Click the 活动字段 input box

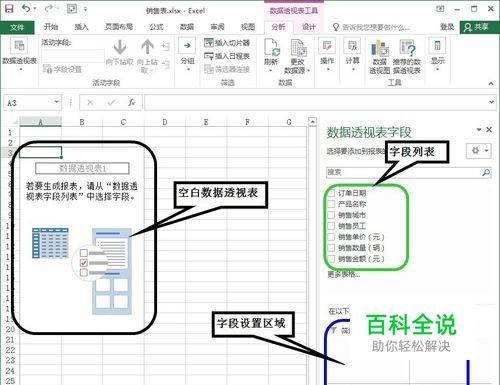(x=73, y=56)
